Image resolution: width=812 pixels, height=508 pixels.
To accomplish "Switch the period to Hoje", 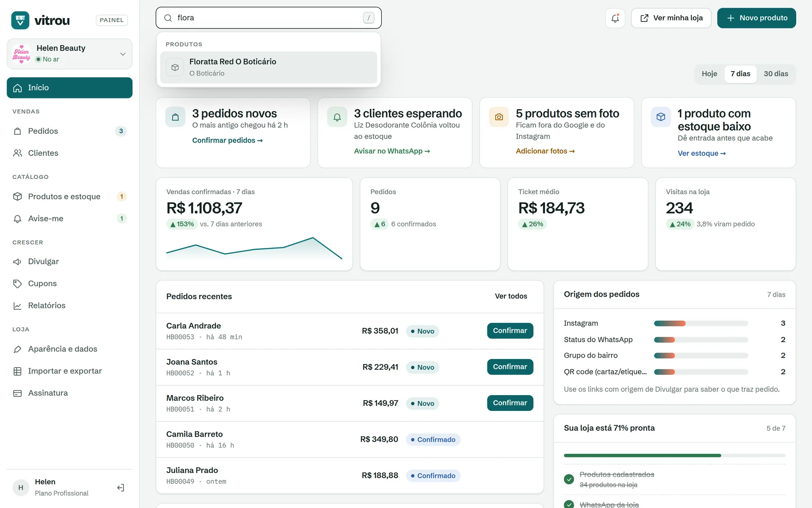I will pos(709,74).
